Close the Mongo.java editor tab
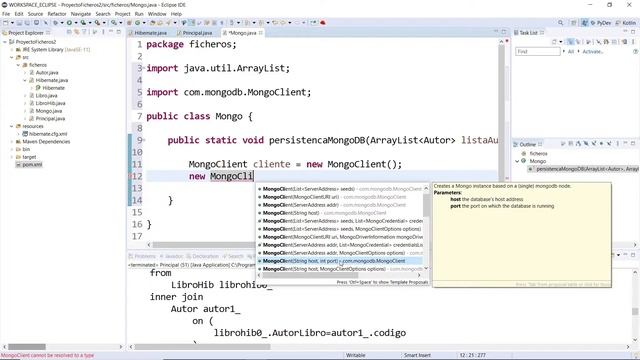 [261, 33]
